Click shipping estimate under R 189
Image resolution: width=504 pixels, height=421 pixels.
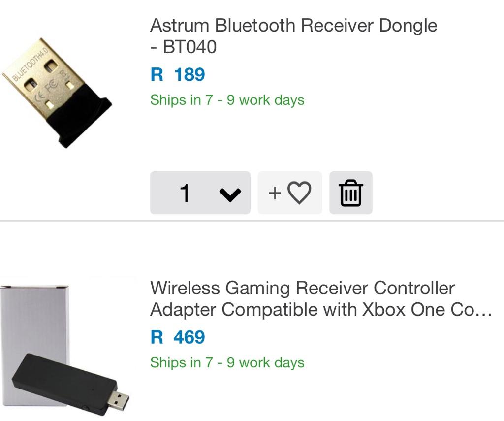(227, 100)
